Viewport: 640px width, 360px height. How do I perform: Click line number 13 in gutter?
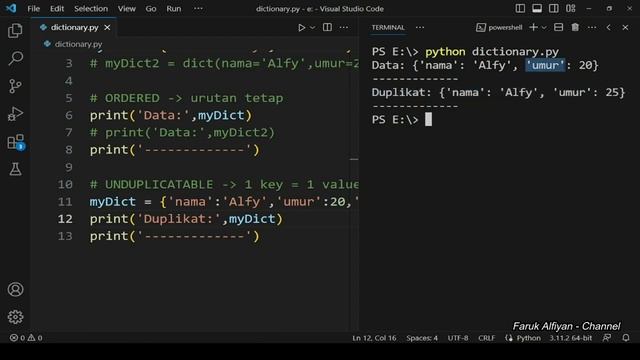65,236
